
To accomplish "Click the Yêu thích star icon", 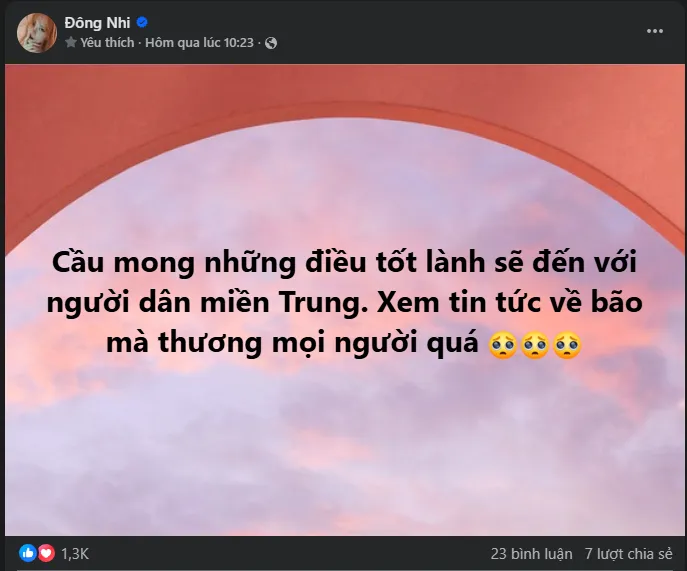I will [71, 42].
